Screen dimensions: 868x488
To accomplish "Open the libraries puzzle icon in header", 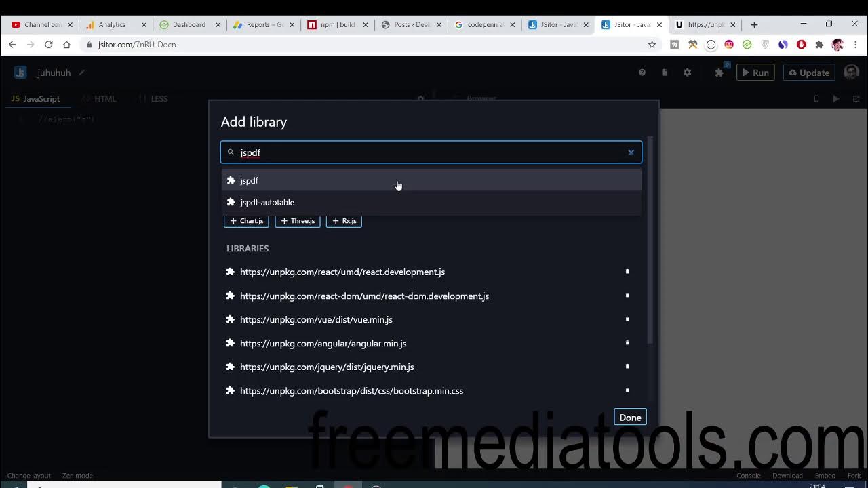I will click(719, 73).
